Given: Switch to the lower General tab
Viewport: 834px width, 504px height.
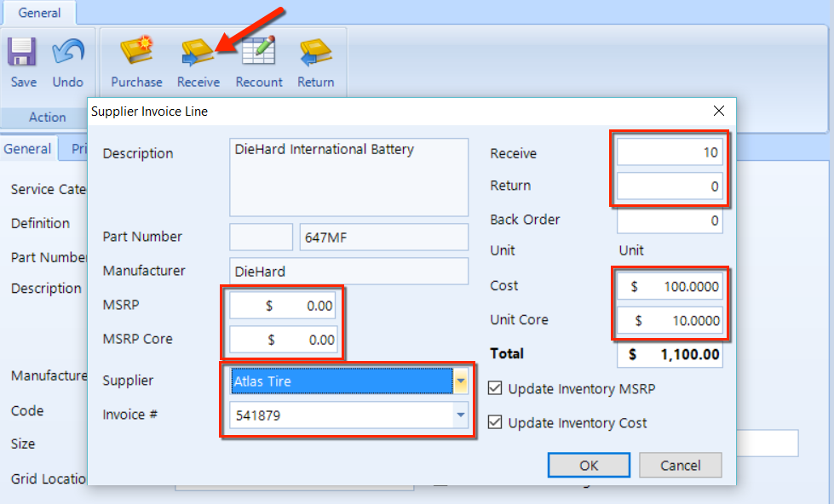Looking at the screenshot, I should pos(27,149).
